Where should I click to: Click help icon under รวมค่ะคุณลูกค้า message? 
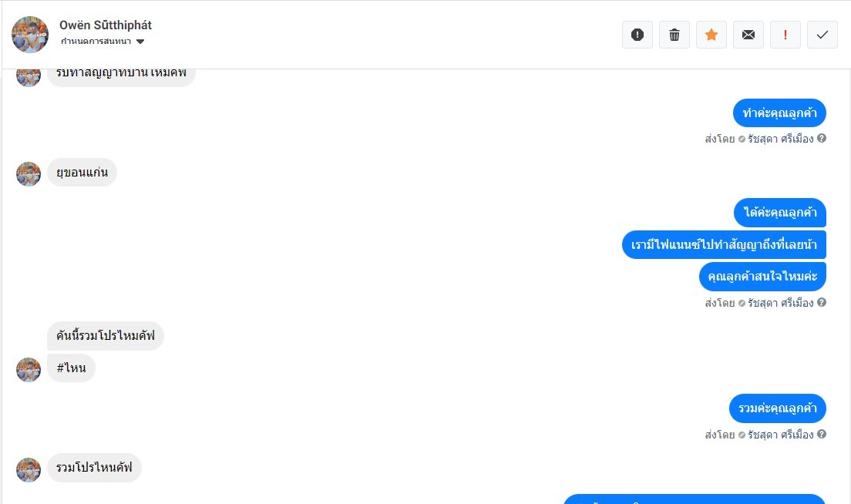pos(822,434)
